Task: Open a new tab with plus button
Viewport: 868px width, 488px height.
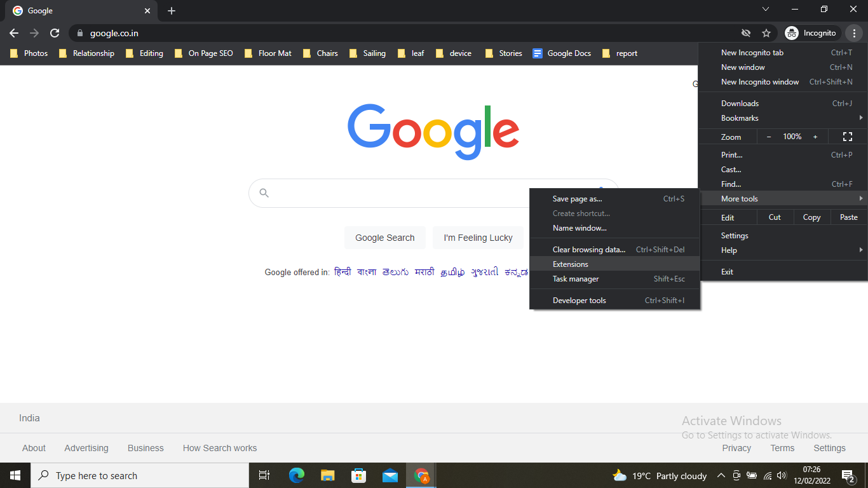Action: coord(172,11)
